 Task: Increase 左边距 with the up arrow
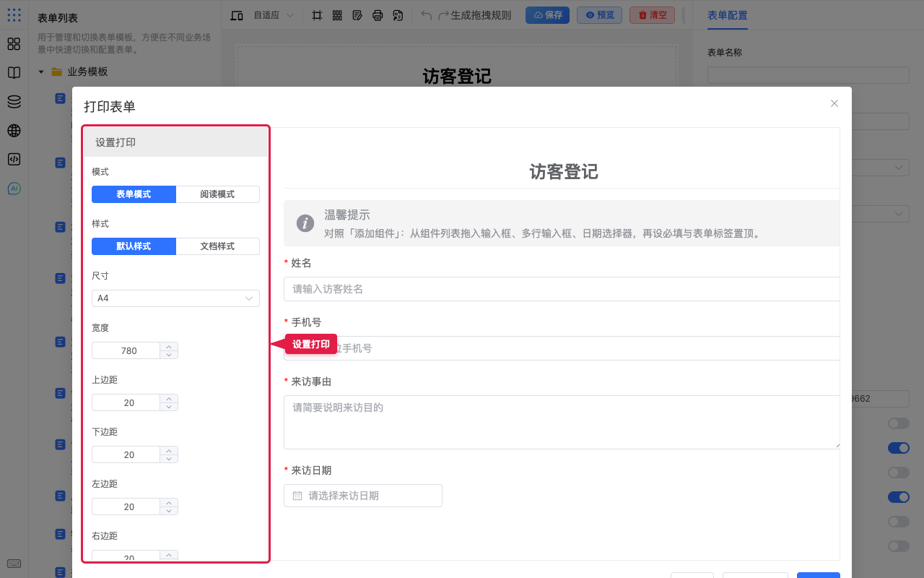169,502
